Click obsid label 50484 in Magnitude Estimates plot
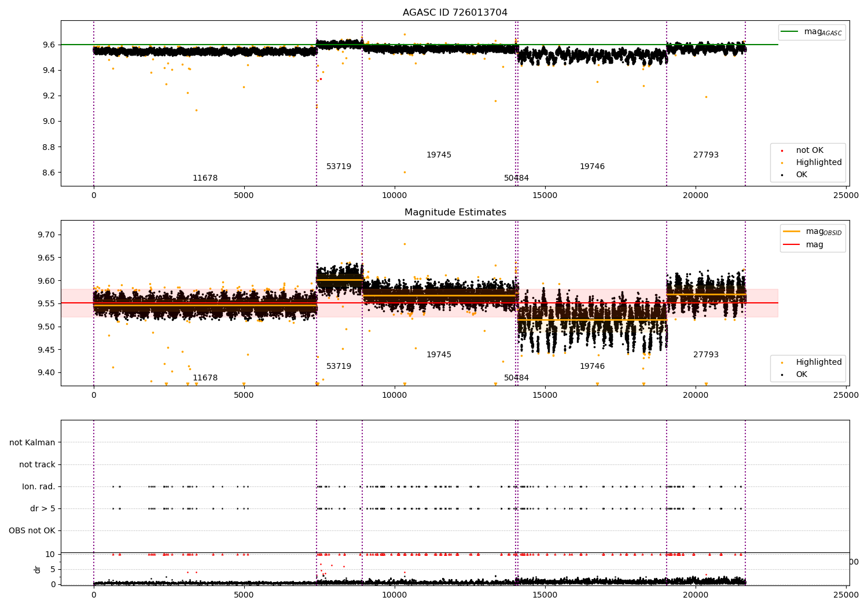 tap(516, 378)
